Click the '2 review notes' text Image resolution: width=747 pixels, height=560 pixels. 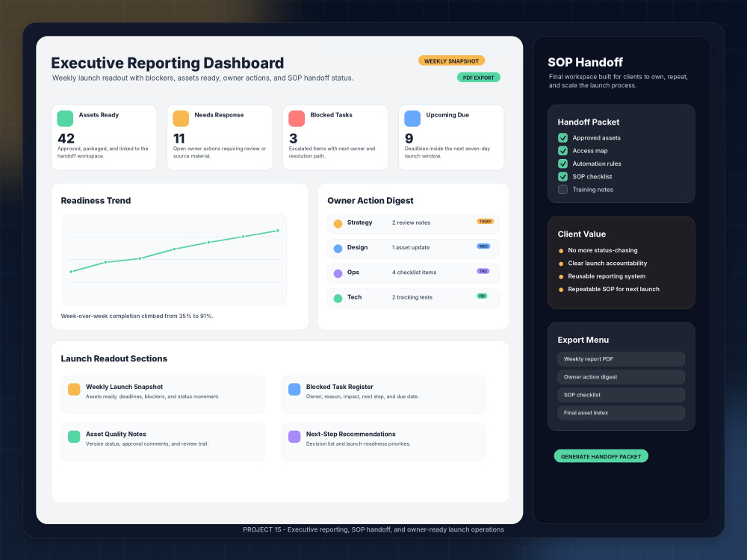click(x=411, y=223)
